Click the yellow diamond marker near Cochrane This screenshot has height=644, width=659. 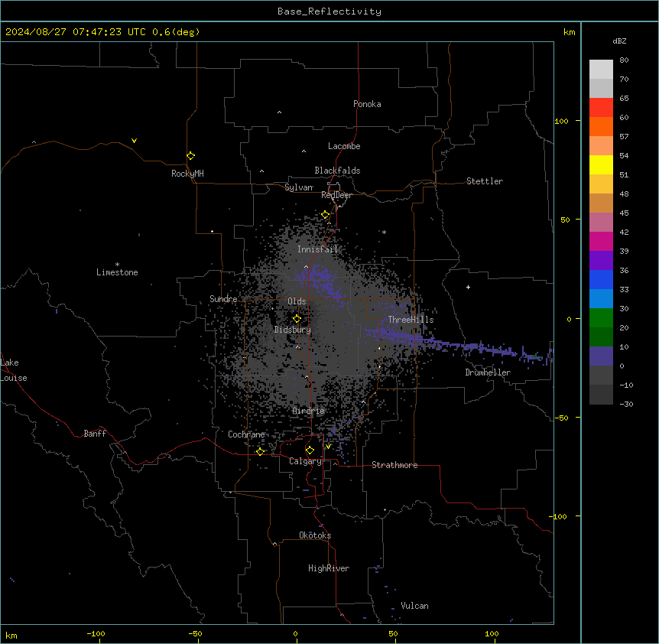pyautogui.click(x=260, y=451)
